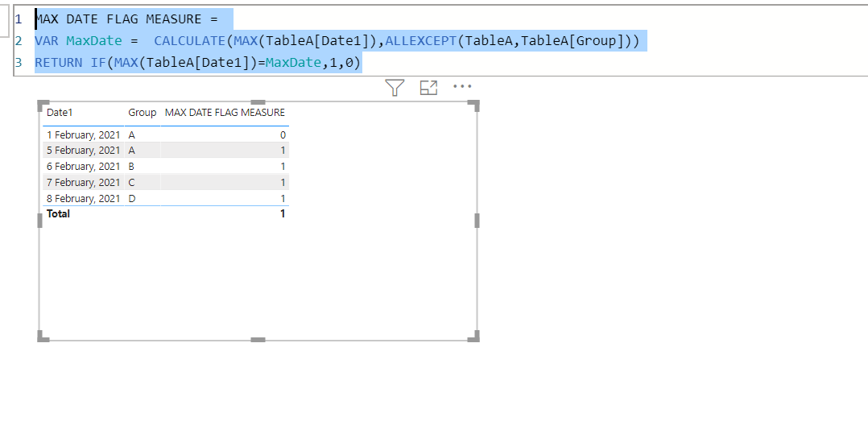868x430 pixels.
Task: Activate Focus mode icon above table
Action: [428, 88]
